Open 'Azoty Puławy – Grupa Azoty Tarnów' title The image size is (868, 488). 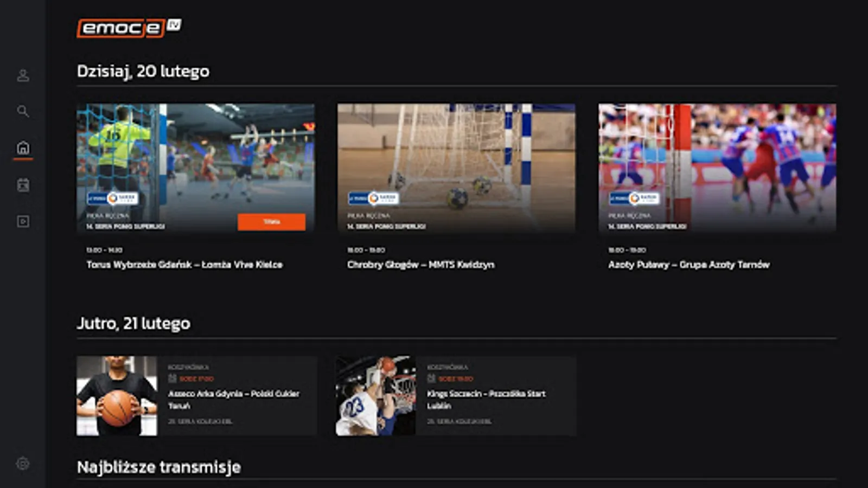tap(689, 265)
